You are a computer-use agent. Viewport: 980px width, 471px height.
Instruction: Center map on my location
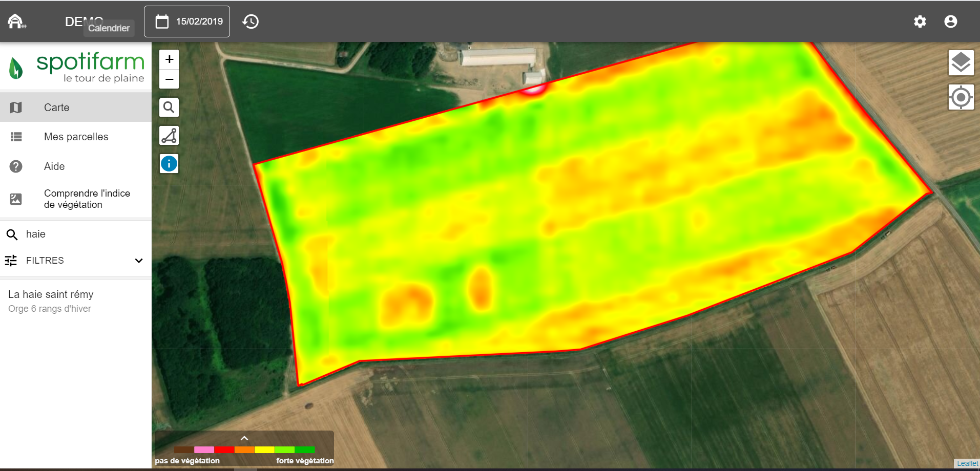[961, 97]
